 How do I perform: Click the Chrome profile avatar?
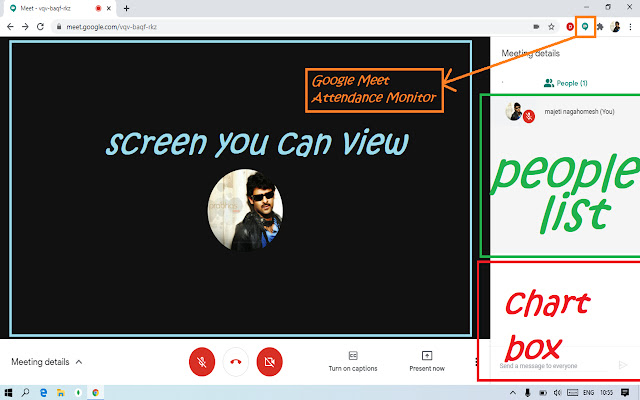pos(615,27)
